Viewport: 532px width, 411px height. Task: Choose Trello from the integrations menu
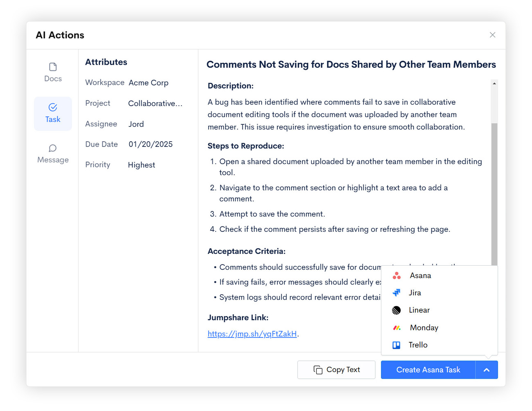440,345
